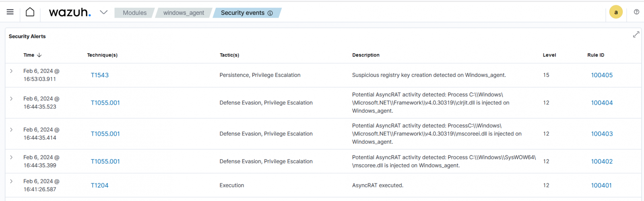Sort by the Level column header
Image resolution: width=644 pixels, height=201 pixels.
(x=549, y=55)
